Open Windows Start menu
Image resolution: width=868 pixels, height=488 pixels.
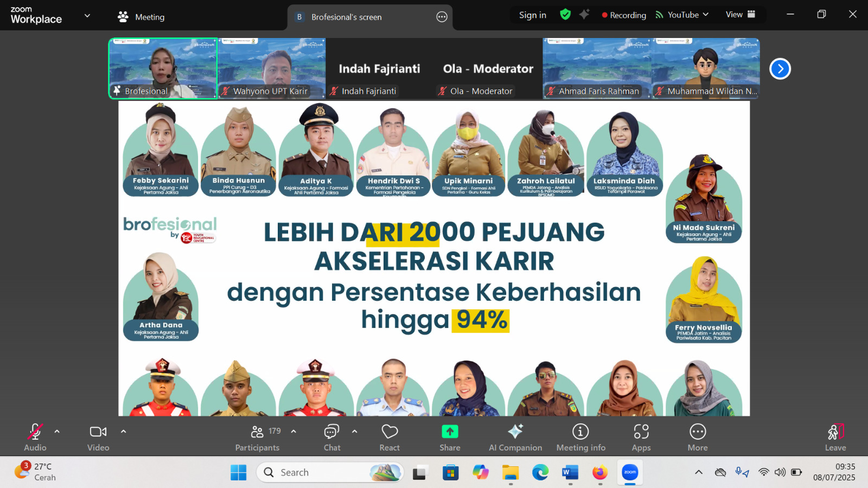coord(238,472)
